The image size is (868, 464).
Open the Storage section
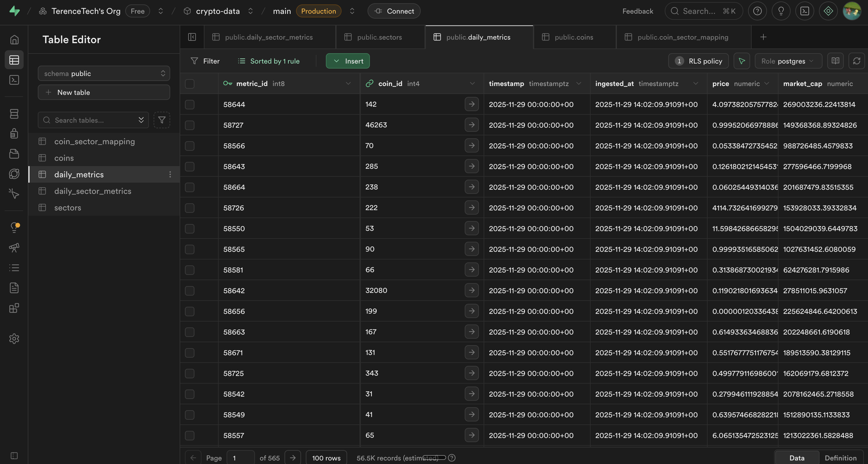tap(14, 154)
